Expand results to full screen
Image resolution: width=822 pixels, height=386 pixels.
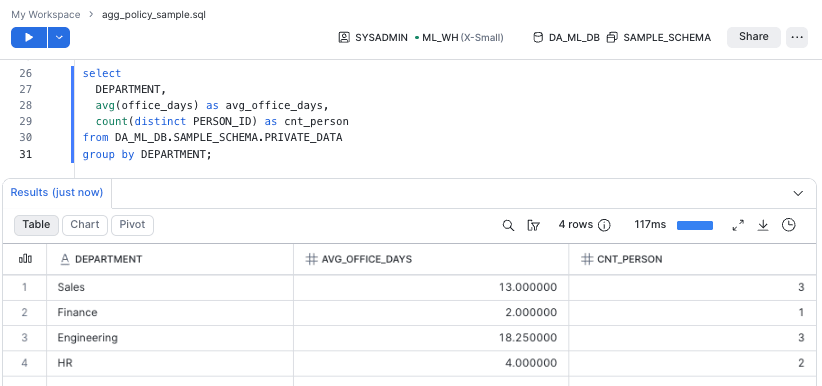coord(738,225)
